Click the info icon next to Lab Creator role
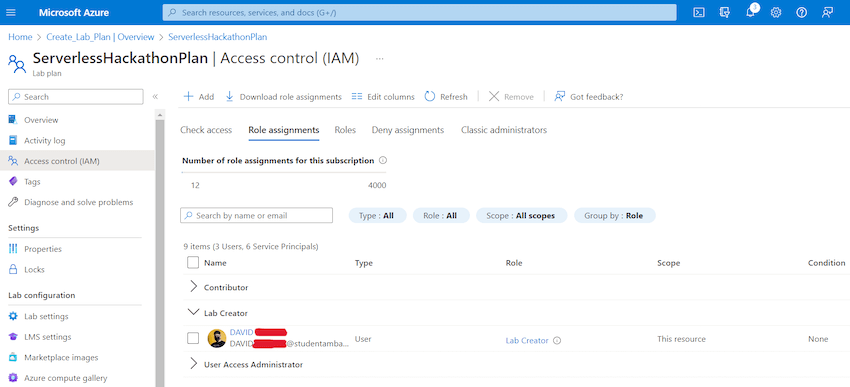The image size is (850, 387). coord(557,340)
